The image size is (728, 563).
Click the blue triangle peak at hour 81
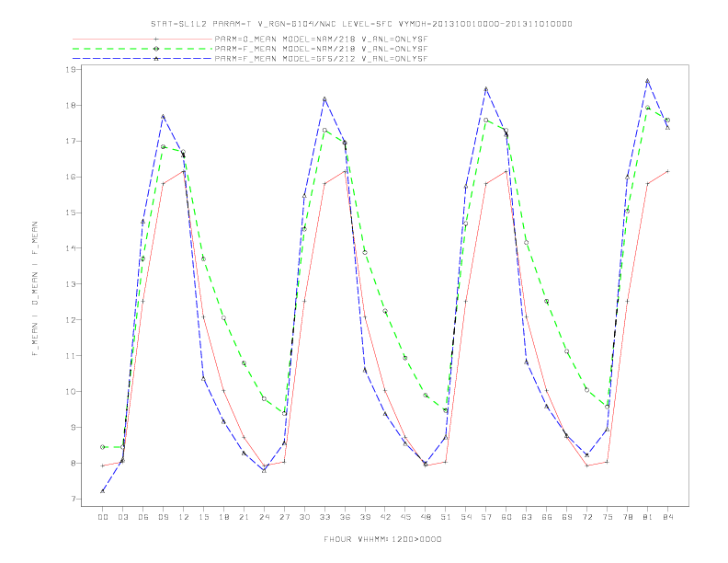[x=648, y=81]
